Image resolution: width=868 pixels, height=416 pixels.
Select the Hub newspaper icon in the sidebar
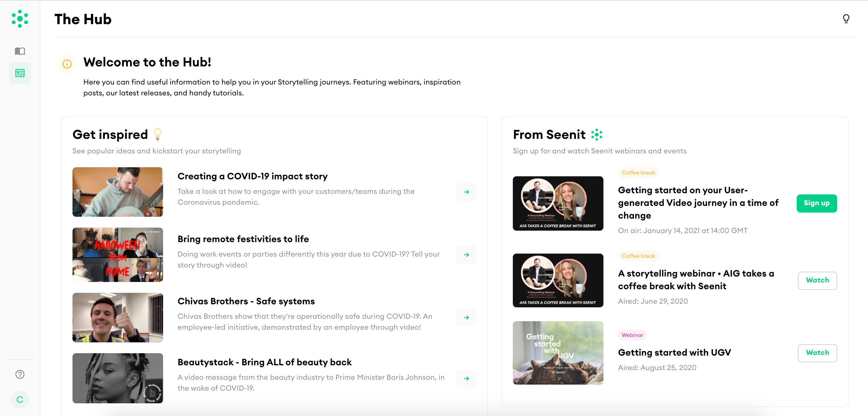[20, 73]
